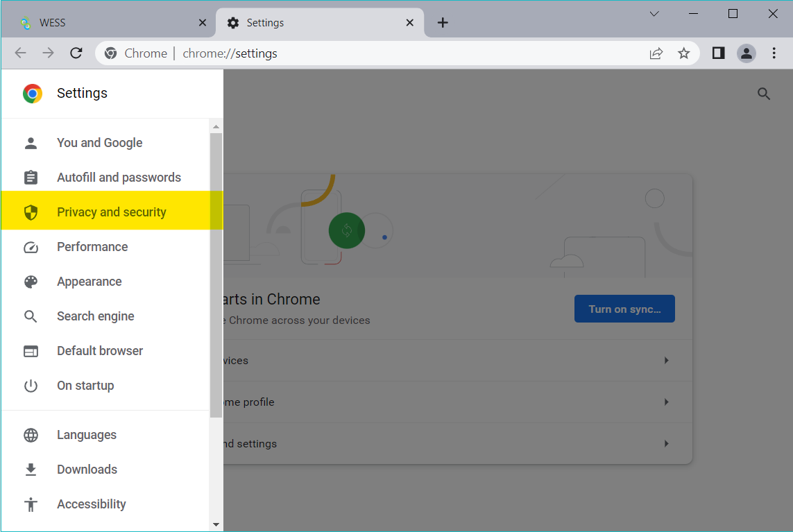Viewport: 793px width, 532px height.
Task: Reload the settings page
Action: click(x=76, y=53)
